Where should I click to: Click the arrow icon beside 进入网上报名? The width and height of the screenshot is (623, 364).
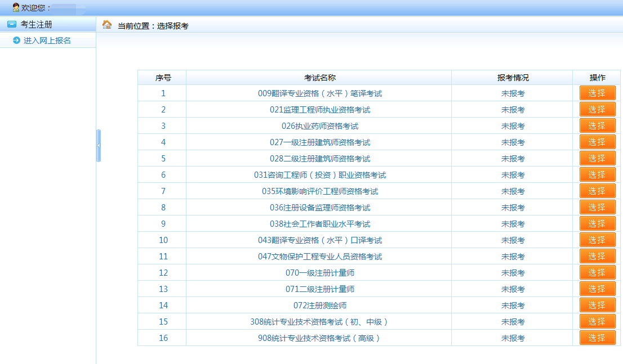(16, 41)
